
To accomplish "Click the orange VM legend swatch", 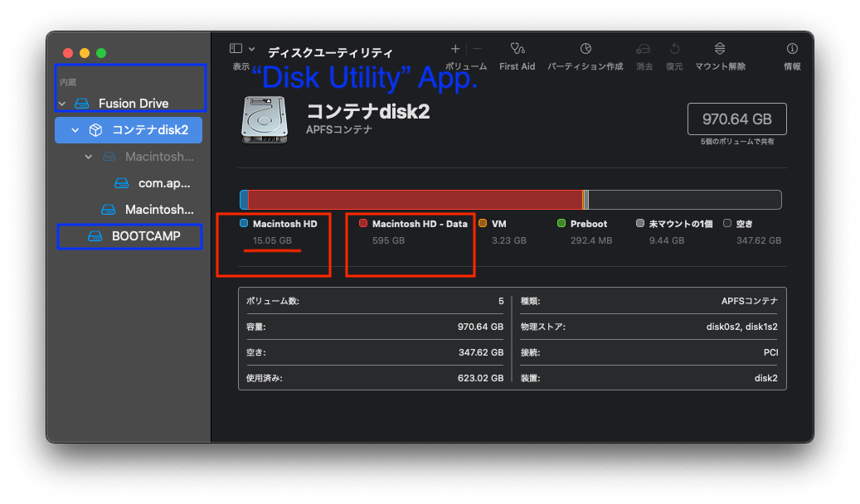I will [x=483, y=223].
